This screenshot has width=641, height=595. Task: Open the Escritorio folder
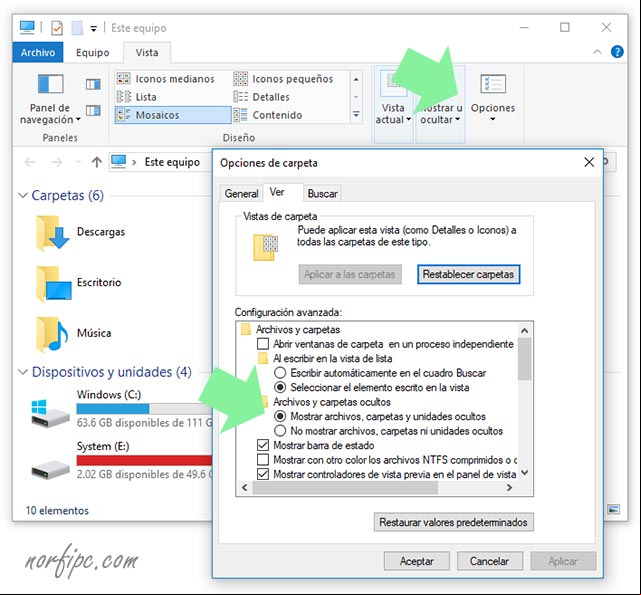coord(78,283)
